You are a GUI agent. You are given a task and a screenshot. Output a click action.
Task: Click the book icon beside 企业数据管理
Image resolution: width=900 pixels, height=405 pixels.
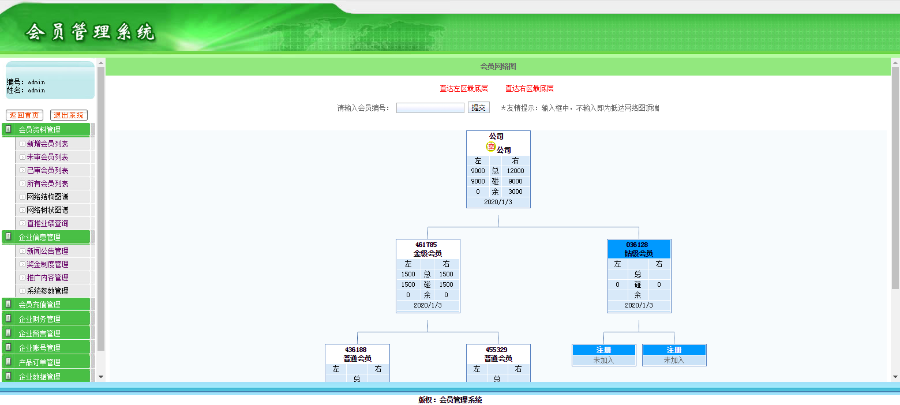click(x=9, y=376)
